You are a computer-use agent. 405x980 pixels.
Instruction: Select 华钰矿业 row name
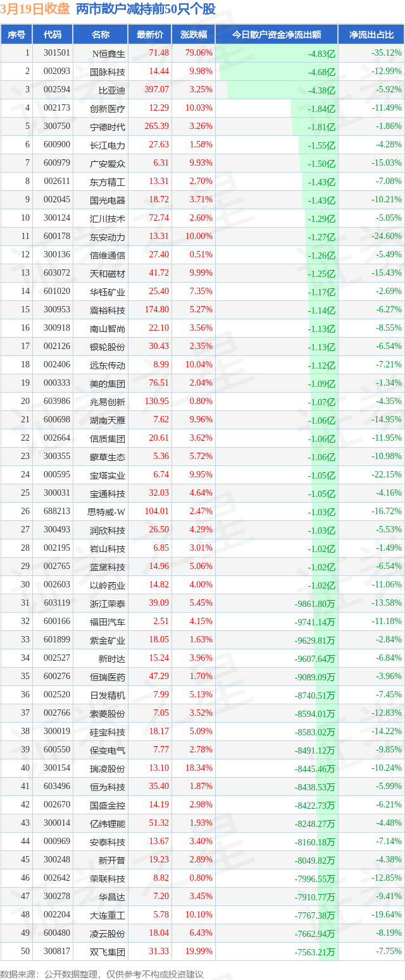coord(108,291)
